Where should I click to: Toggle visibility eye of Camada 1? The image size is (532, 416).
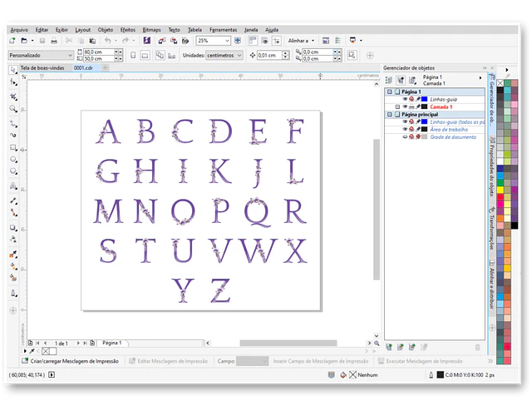tap(405, 106)
